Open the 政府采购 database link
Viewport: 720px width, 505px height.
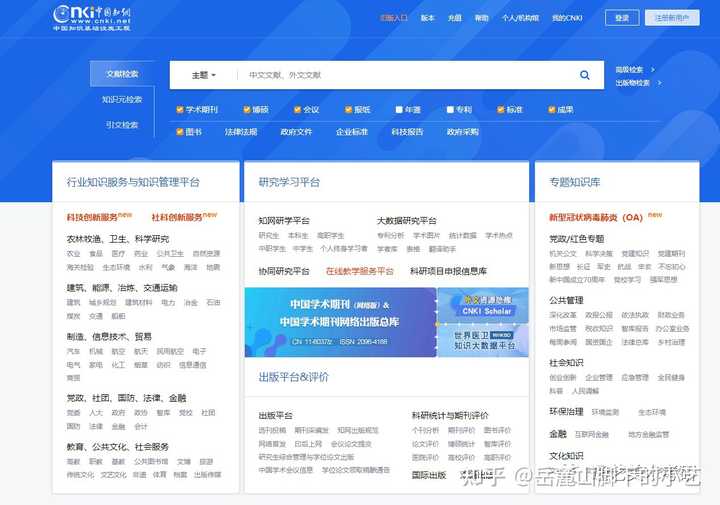click(463, 132)
